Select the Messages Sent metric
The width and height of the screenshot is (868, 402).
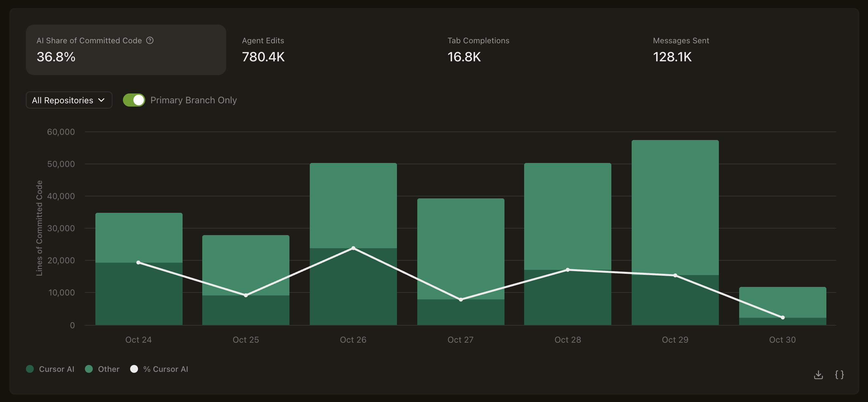[x=681, y=50]
